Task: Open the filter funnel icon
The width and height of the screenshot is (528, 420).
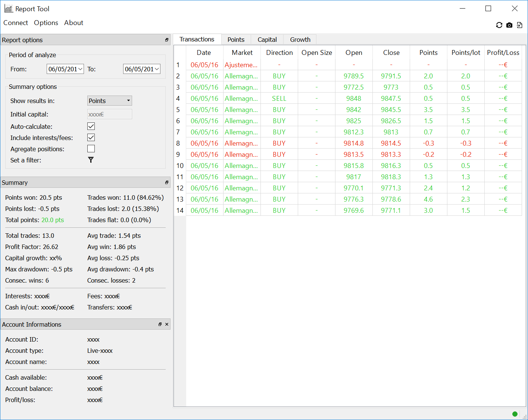Action: pos(91,160)
